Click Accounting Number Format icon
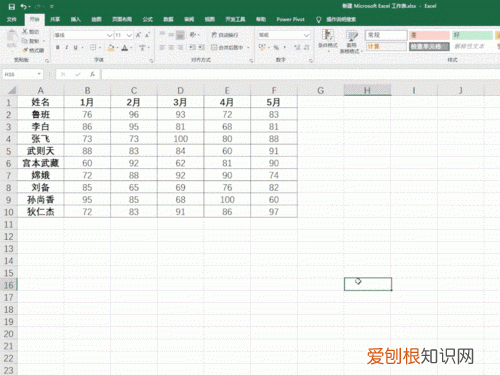500x375 pixels. tap(262, 48)
